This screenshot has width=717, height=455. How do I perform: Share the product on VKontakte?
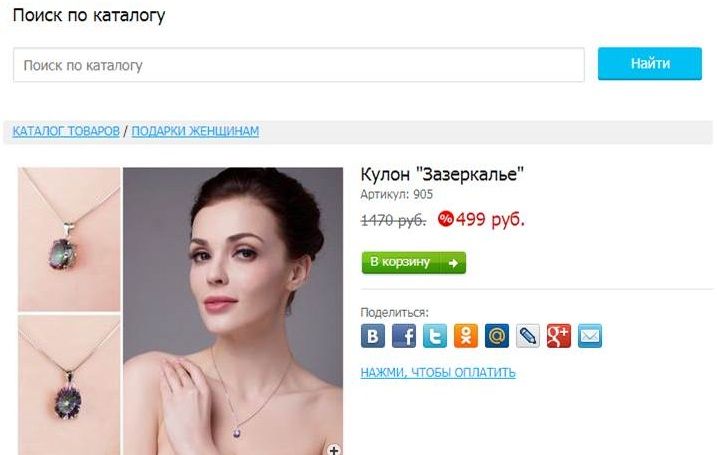[373, 336]
